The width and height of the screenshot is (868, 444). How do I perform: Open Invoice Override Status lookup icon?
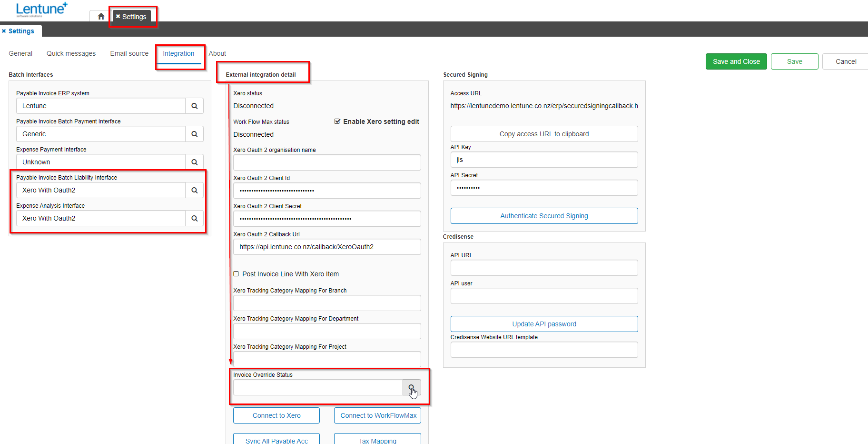coord(412,387)
